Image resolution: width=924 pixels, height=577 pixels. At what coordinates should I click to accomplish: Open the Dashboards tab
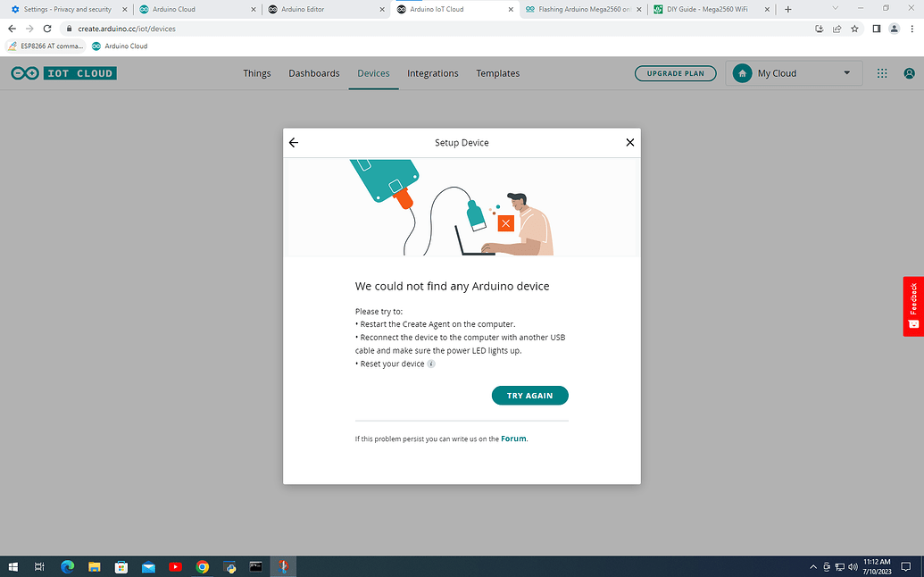point(314,73)
